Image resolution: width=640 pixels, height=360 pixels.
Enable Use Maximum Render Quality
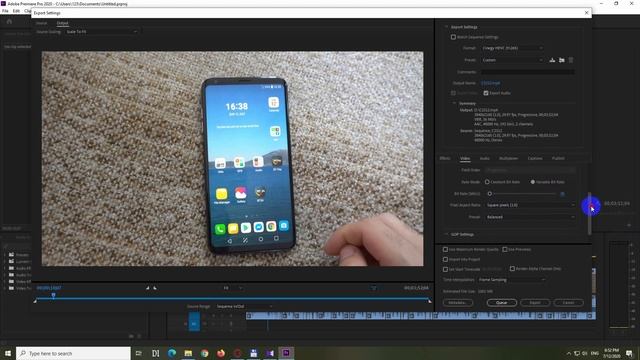445,249
